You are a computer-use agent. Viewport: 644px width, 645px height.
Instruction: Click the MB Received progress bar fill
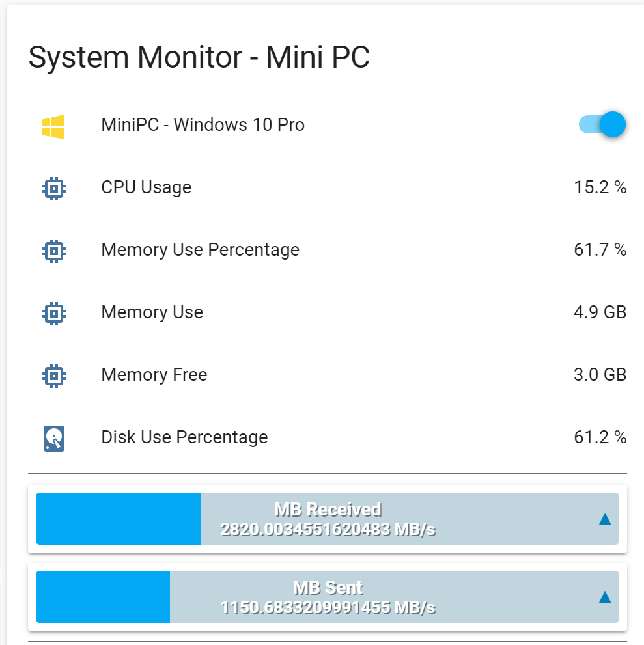[118, 519]
